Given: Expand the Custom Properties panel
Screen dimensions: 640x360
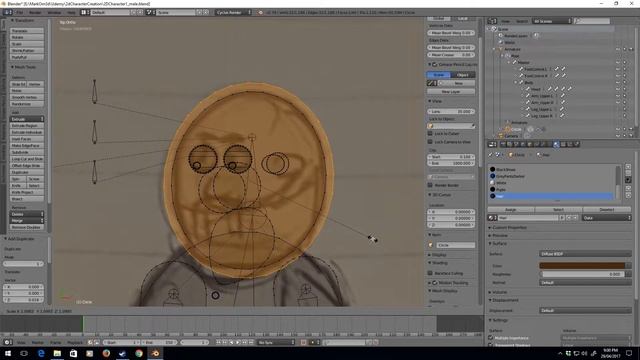Looking at the screenshot, I should click(509, 228).
